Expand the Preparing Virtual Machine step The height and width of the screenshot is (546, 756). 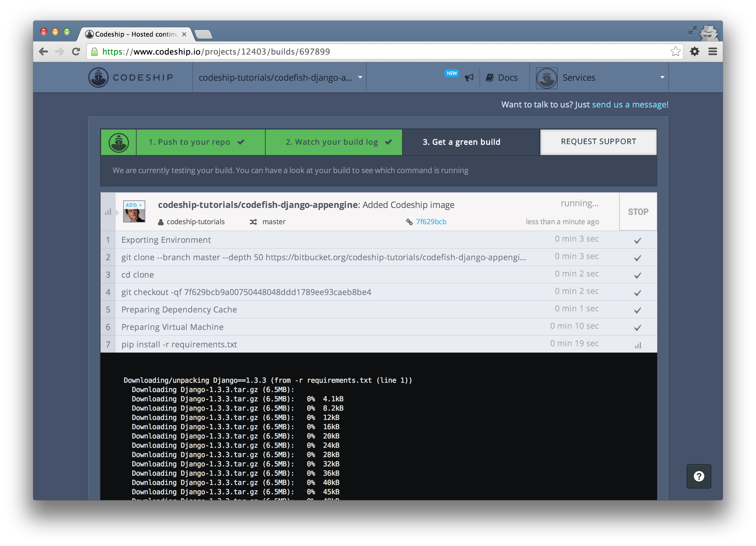coord(172,327)
